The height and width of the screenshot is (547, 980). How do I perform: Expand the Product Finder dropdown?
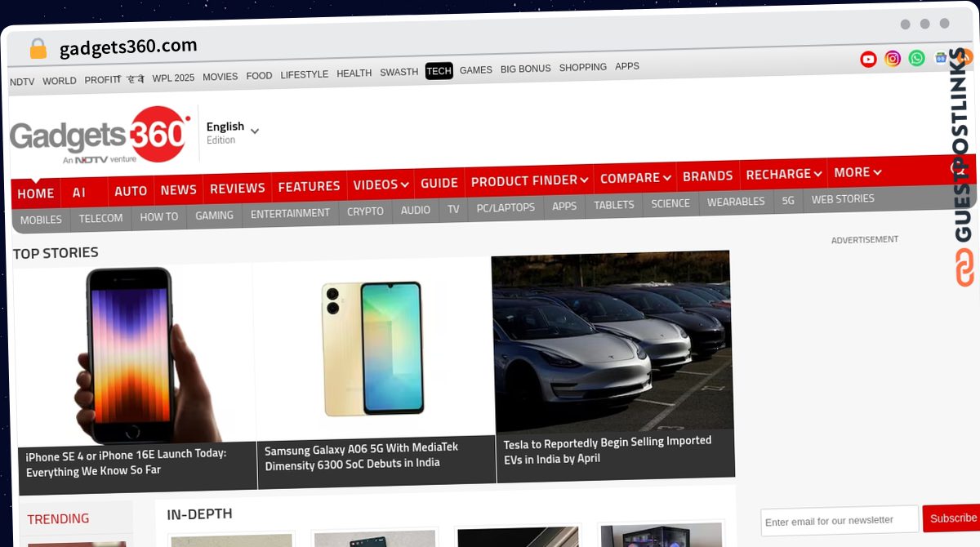(x=529, y=180)
